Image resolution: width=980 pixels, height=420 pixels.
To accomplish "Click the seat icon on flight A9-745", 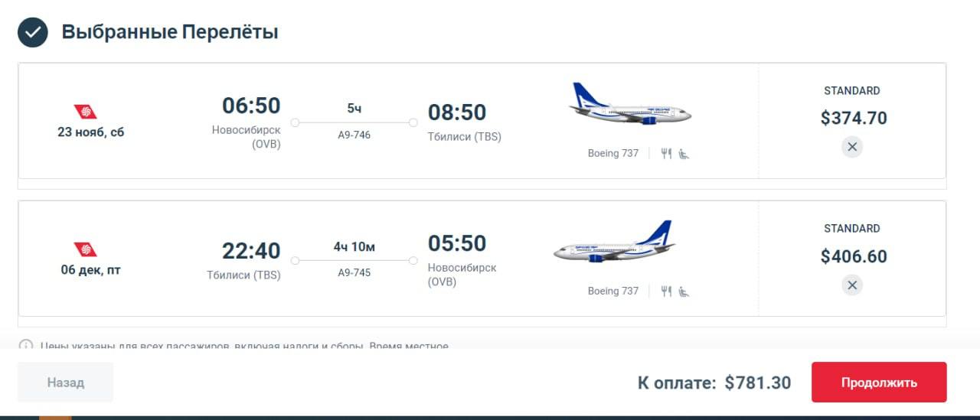I will point(684,291).
